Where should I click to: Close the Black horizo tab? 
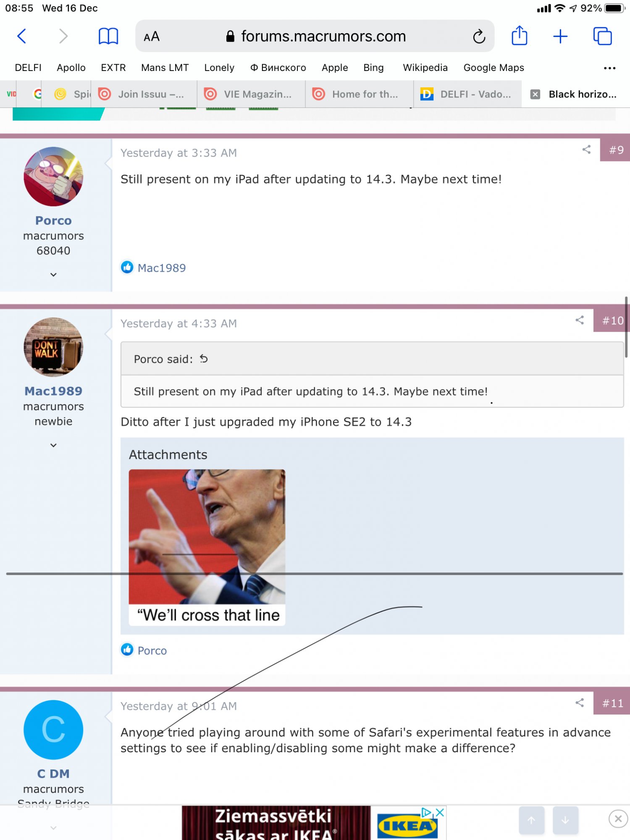[x=535, y=94]
